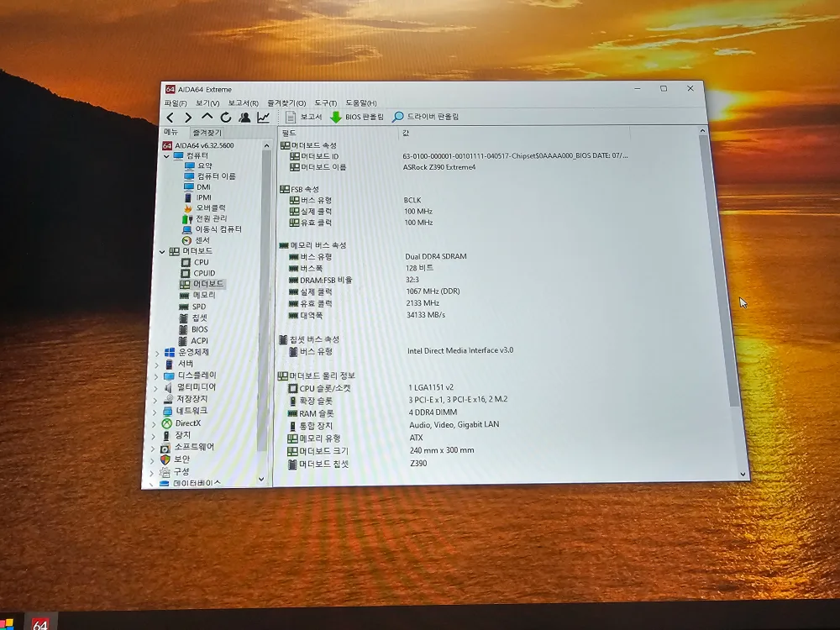Switch to the 메뉴 tab
The height and width of the screenshot is (630, 840).
pos(171,132)
